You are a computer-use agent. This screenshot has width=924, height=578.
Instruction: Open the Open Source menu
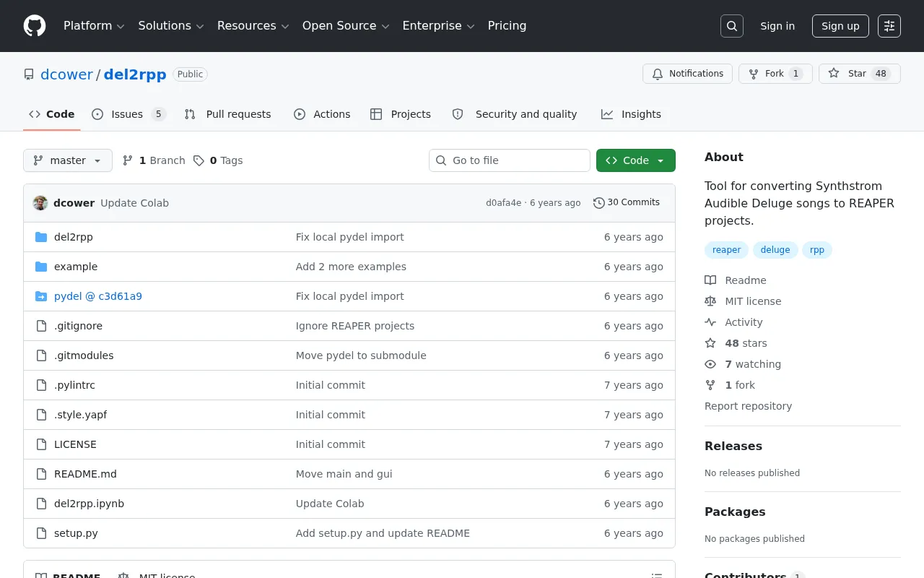coord(346,26)
